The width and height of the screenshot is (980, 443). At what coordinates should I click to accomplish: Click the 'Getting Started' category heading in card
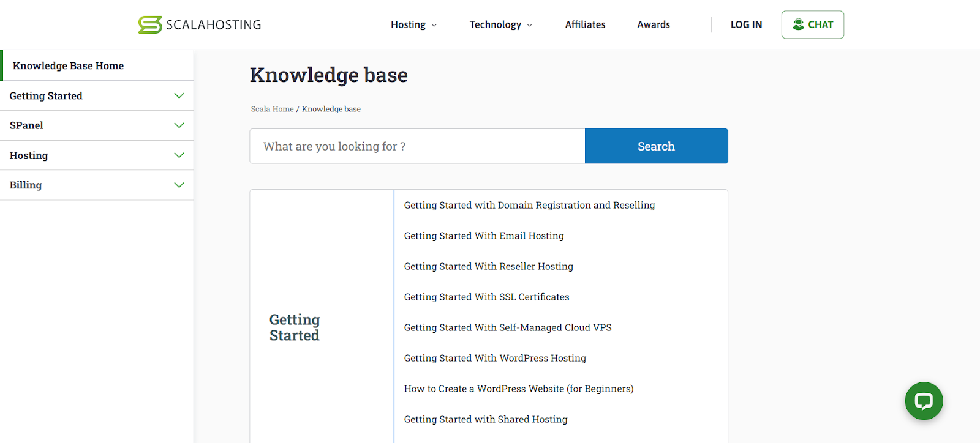pyautogui.click(x=295, y=327)
